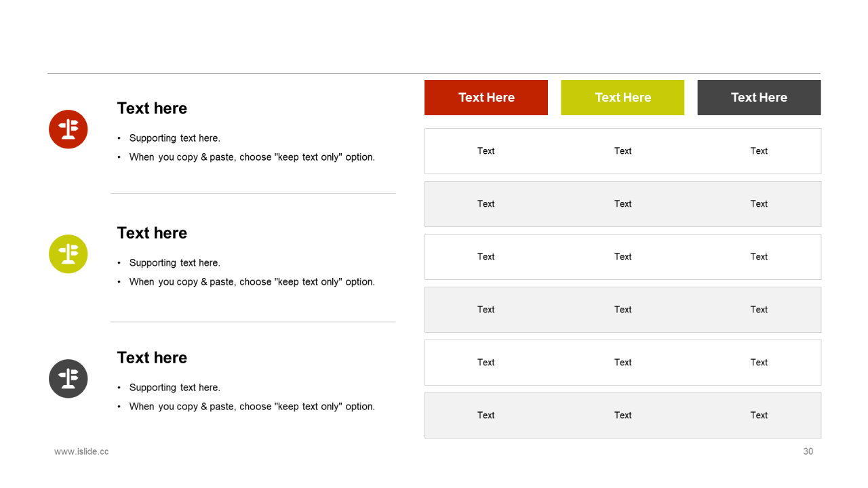Screen dimensions: 868x488
Task: Click the red circular signpost icon
Action: (x=68, y=129)
